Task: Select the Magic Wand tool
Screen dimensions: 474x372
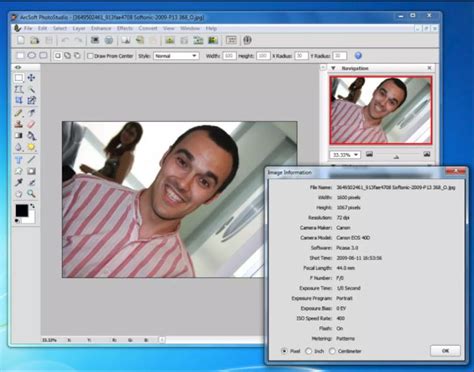Action: click(31, 89)
